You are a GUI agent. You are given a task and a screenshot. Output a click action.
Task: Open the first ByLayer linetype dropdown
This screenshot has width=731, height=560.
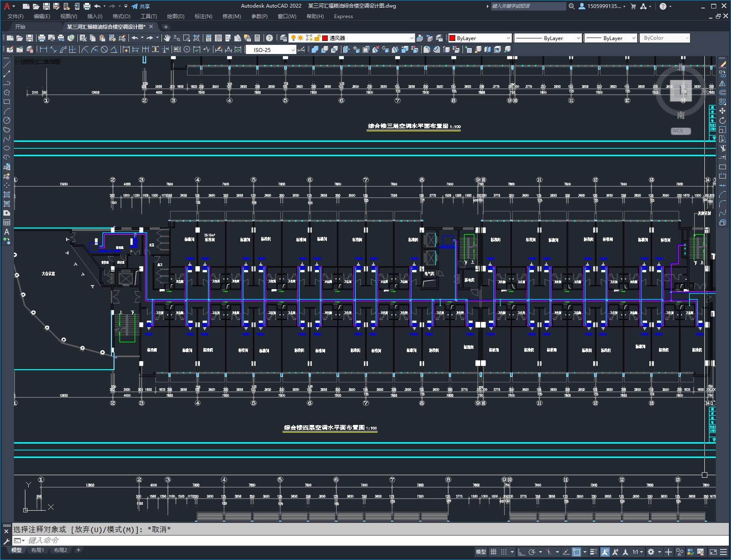pyautogui.click(x=548, y=38)
